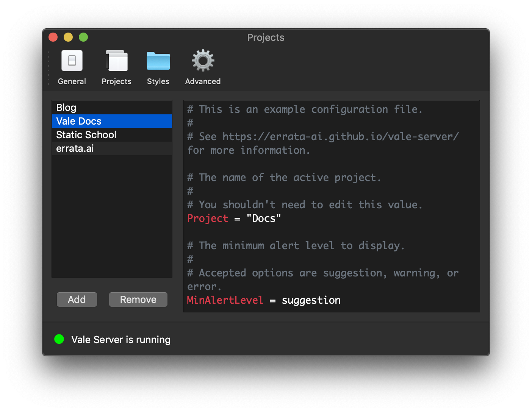Remove the selected project
The image size is (532, 412).
point(138,300)
